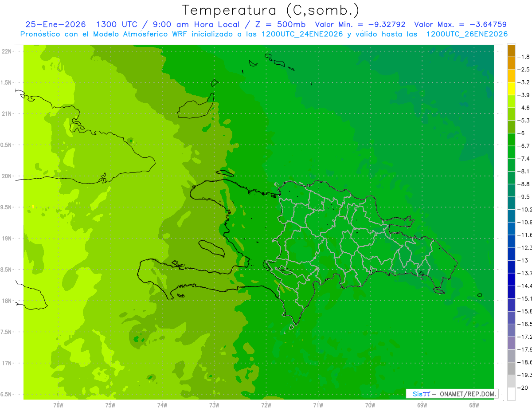Click the -3.9 colorbar value
The height and width of the screenshot is (411, 532).
(524, 95)
